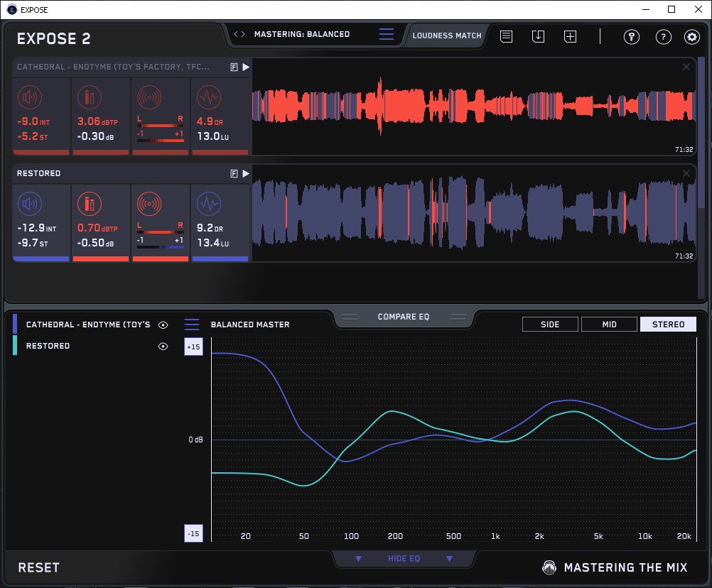The width and height of the screenshot is (712, 588).
Task: Click the loudness speaker icon of Restored track
Action: tap(29, 205)
